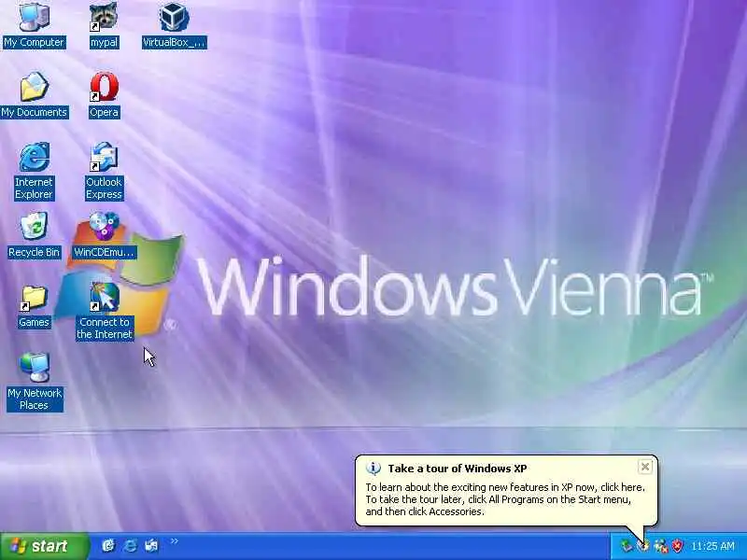Screen dimensions: 747x560
Task: Select the My Network Places icon
Action: click(35, 381)
